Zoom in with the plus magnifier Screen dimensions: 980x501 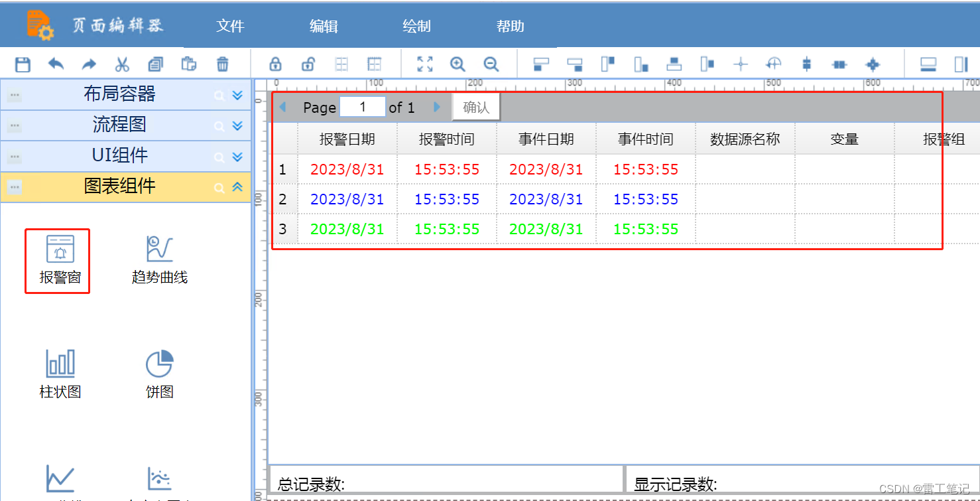pyautogui.click(x=458, y=64)
